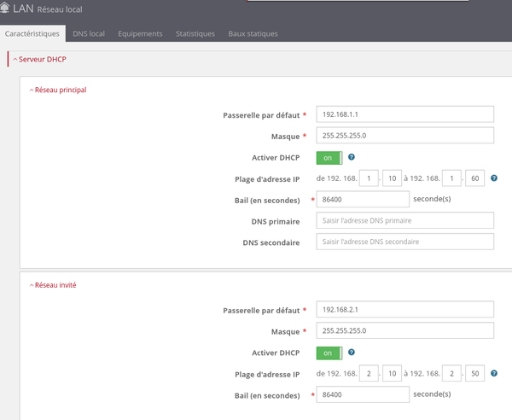Click help icon next to main network DHCP toggle
512x420 pixels.
coord(352,157)
